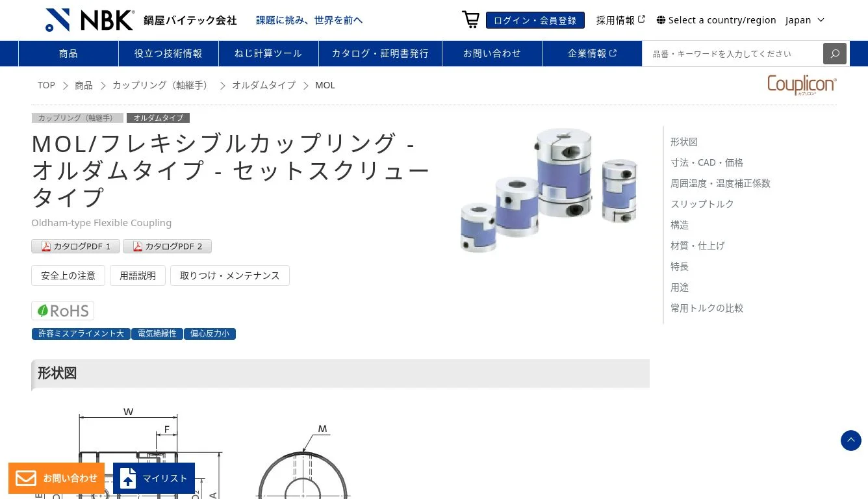
Task: Jump to スリップトルク section
Action: tap(702, 204)
